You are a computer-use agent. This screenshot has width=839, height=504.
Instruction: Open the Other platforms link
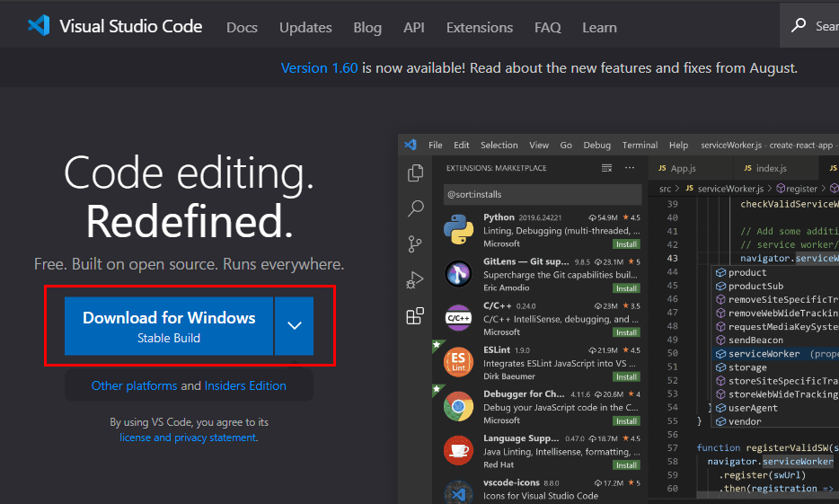(135, 385)
